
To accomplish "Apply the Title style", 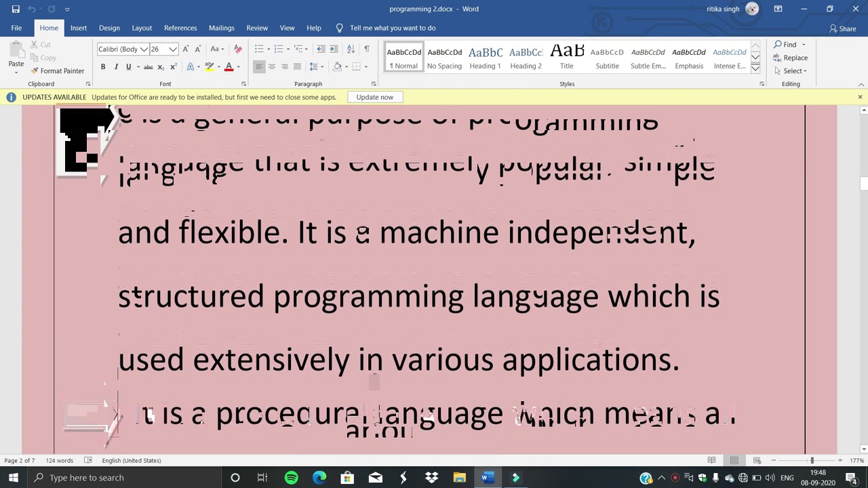I will (567, 58).
